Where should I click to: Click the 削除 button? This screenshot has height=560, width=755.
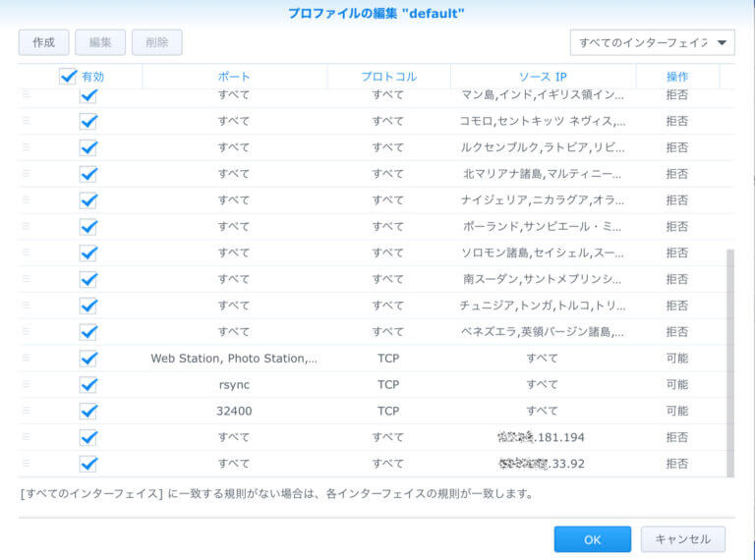[157, 42]
